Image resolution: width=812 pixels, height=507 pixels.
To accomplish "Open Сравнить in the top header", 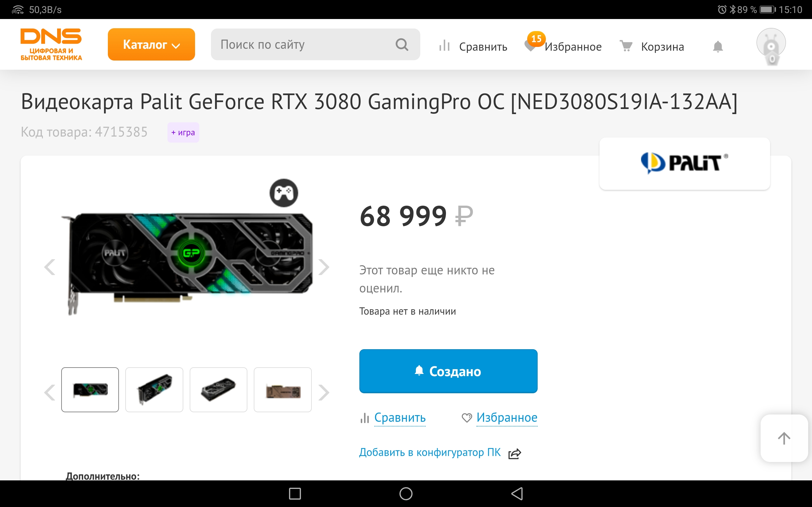I will pyautogui.click(x=473, y=46).
